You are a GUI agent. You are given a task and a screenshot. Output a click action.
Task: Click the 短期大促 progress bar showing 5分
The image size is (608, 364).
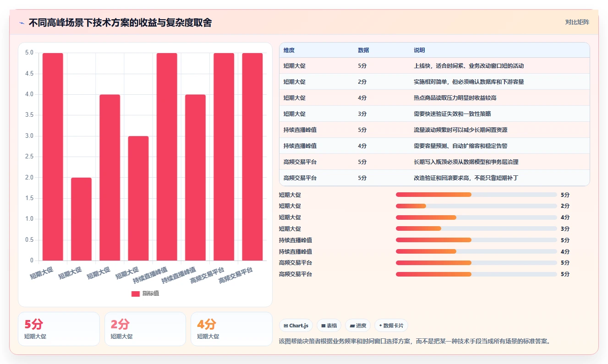click(x=477, y=195)
